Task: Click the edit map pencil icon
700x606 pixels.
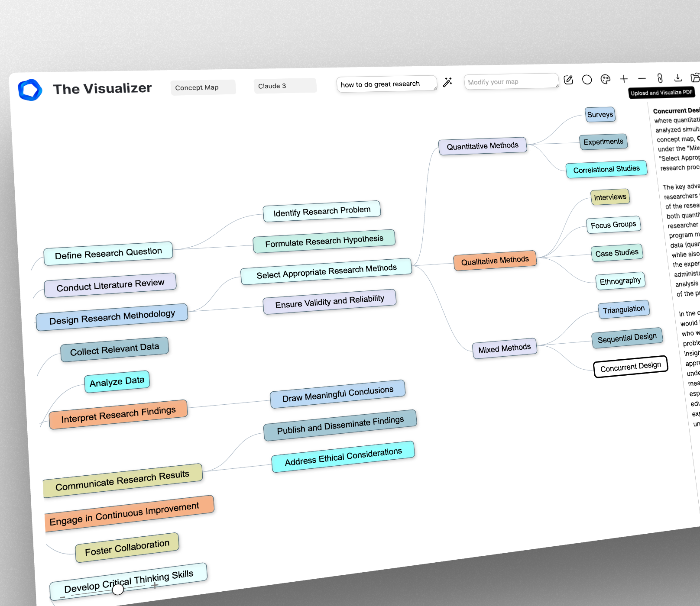Action: tap(568, 80)
